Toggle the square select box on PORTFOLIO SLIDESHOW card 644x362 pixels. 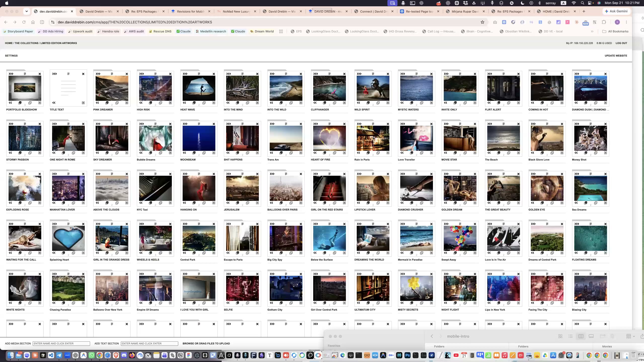tap(40, 103)
